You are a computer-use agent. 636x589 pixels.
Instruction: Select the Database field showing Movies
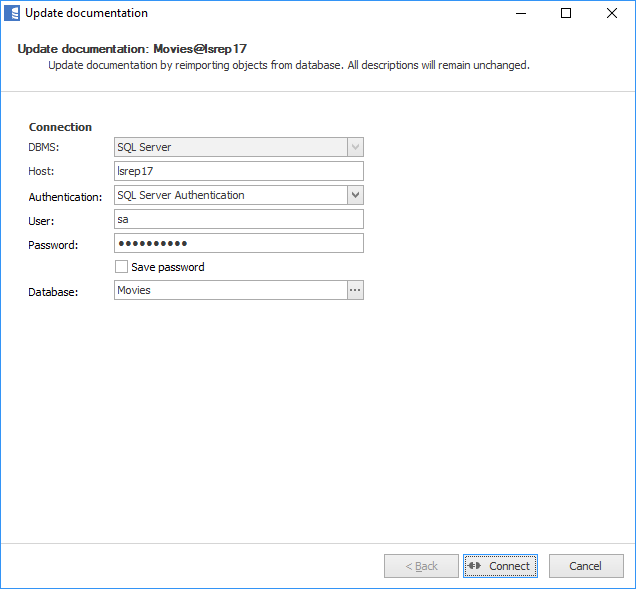pos(230,290)
